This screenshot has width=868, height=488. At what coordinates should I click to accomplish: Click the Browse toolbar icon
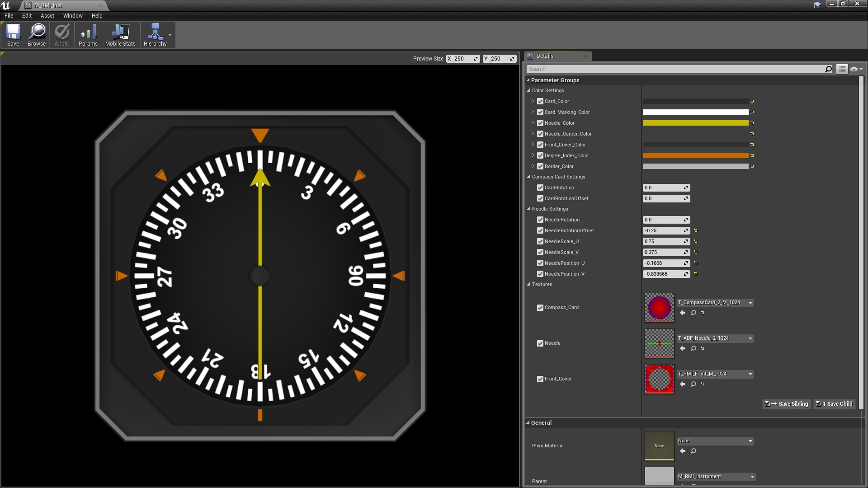[37, 34]
